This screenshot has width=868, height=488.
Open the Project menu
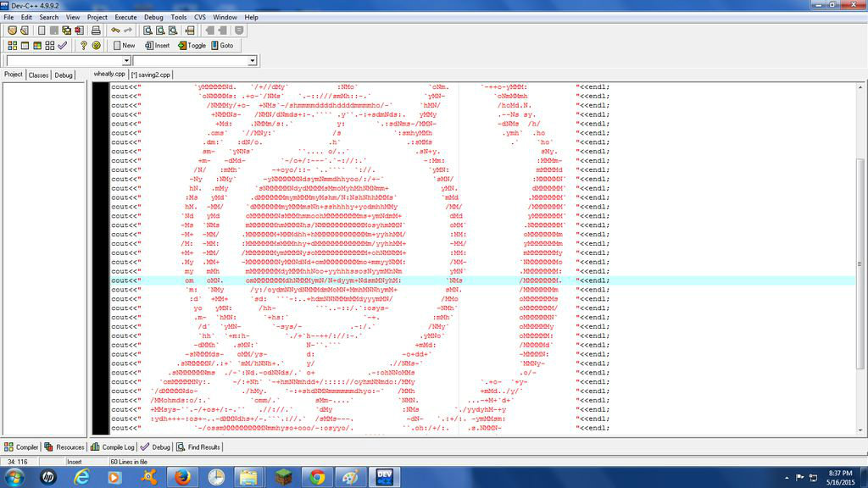tap(97, 17)
